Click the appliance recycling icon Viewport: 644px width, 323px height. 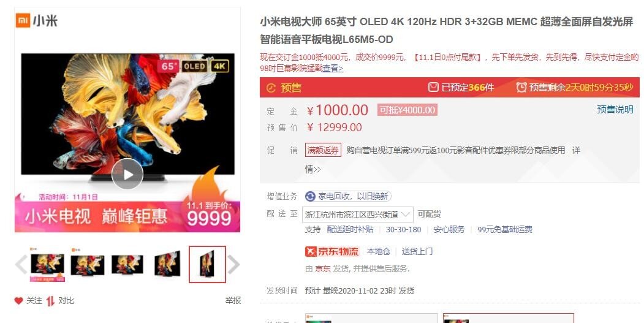click(310, 196)
